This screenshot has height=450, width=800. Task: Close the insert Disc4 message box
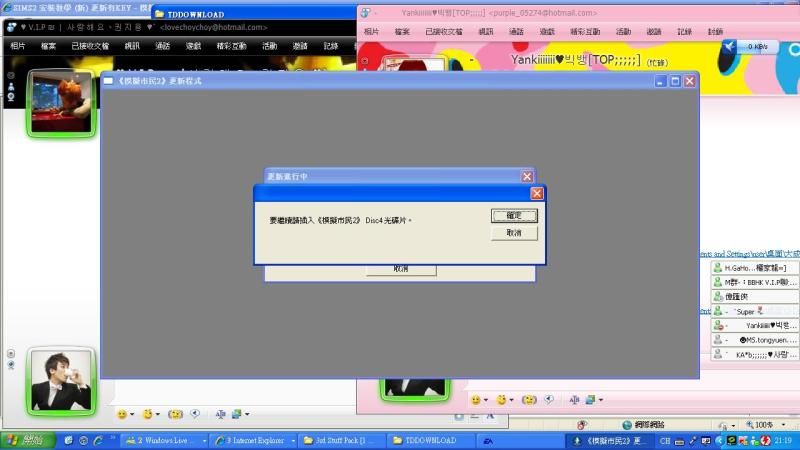tap(537, 193)
